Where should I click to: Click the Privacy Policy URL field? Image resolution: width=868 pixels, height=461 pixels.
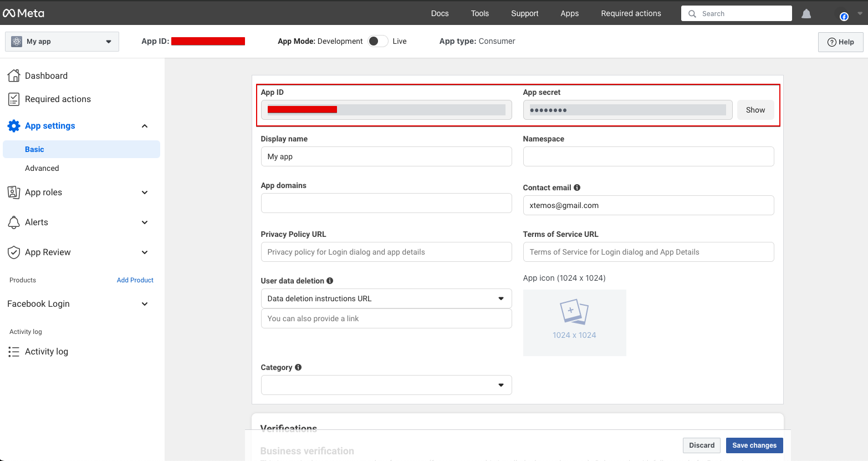point(386,252)
